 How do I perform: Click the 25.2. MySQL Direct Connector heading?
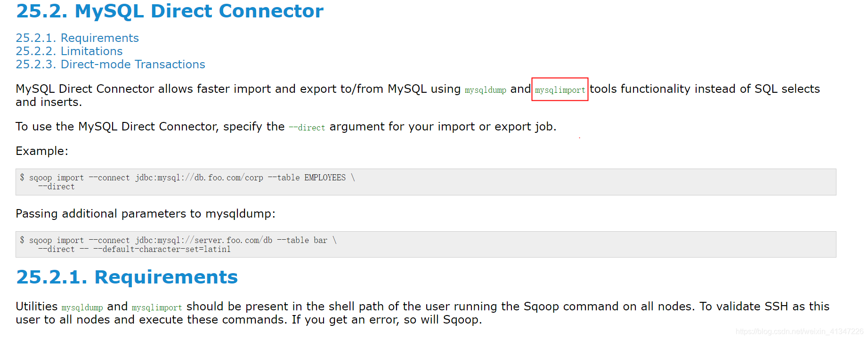(x=170, y=11)
